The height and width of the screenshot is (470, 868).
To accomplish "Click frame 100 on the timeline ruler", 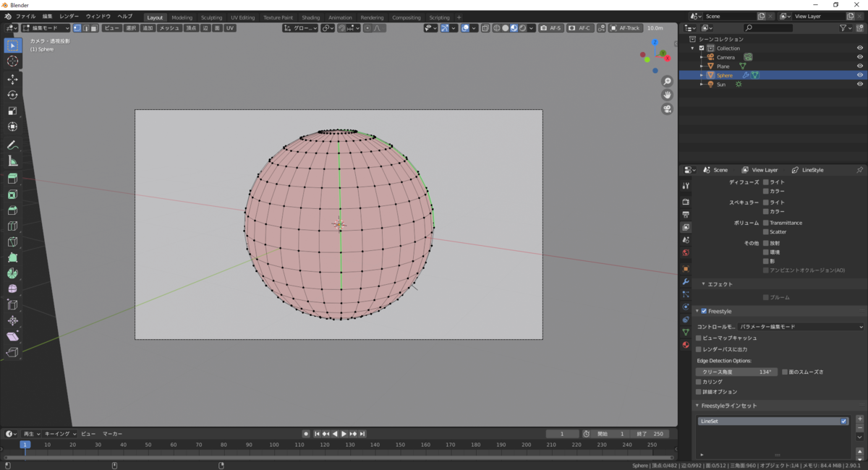I will [x=274, y=445].
